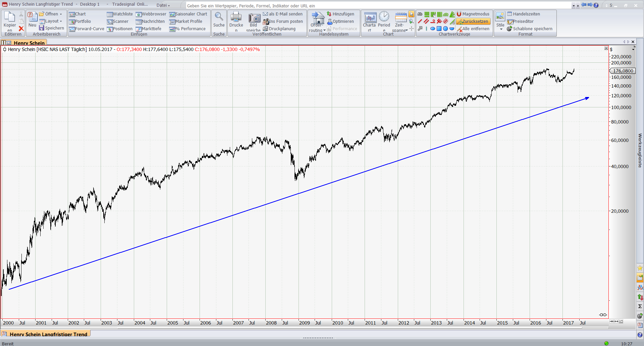Select the ellipse drawing tool
644x346 pixels.
(x=433, y=29)
